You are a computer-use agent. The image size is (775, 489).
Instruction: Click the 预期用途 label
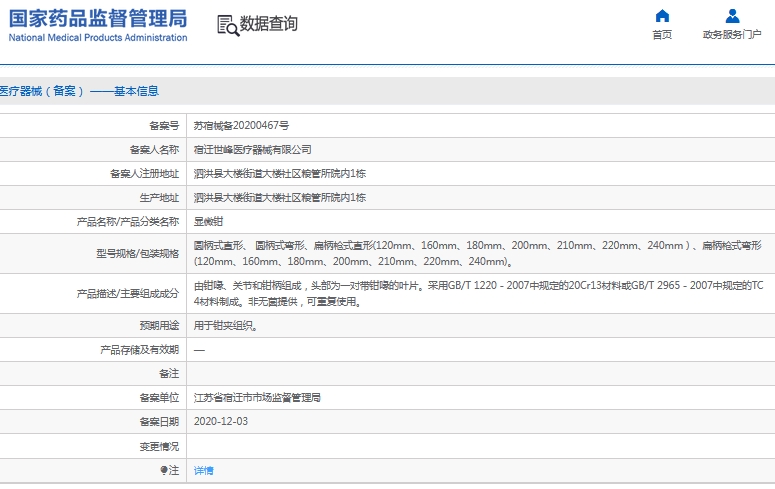point(159,325)
